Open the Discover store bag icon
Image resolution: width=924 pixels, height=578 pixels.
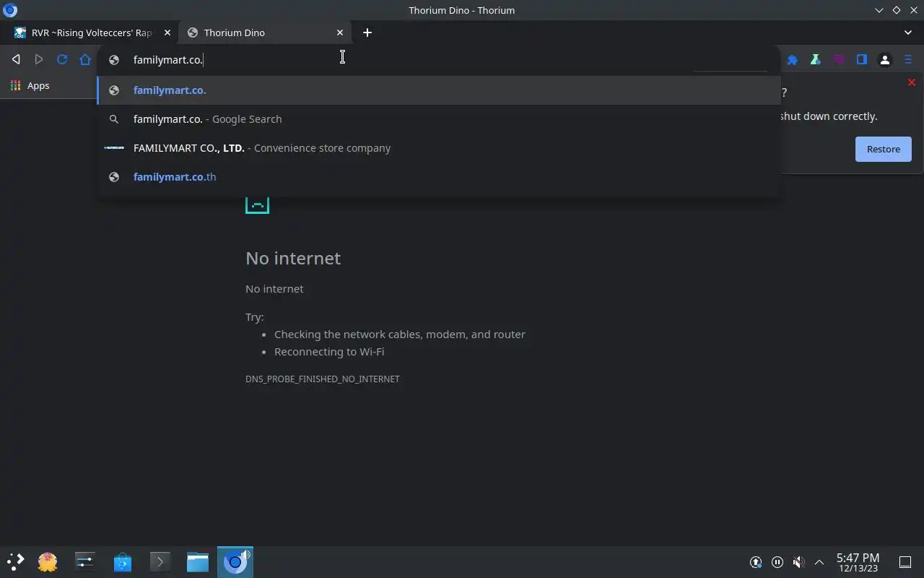(x=123, y=561)
